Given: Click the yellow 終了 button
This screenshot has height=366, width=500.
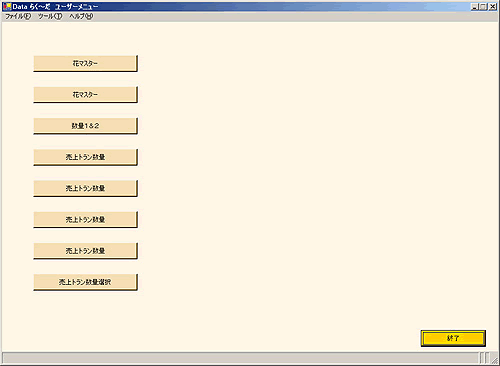Looking at the screenshot, I should point(453,338).
